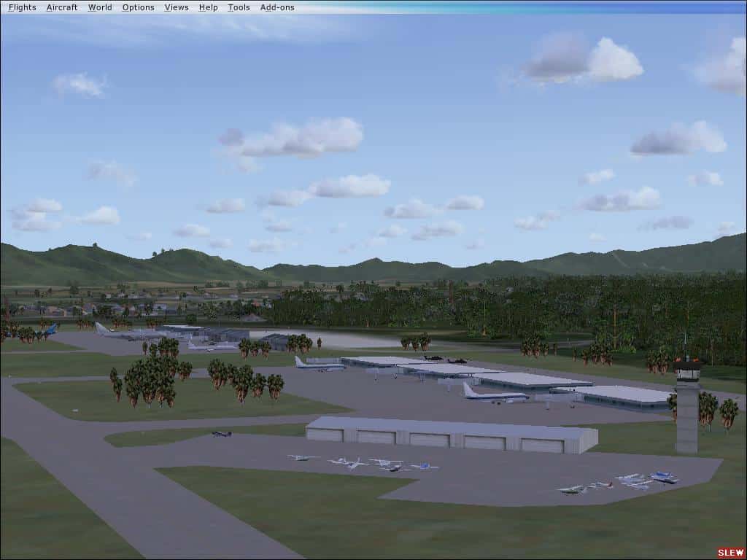Open the Help menu
747x560 pixels.
[x=208, y=7]
